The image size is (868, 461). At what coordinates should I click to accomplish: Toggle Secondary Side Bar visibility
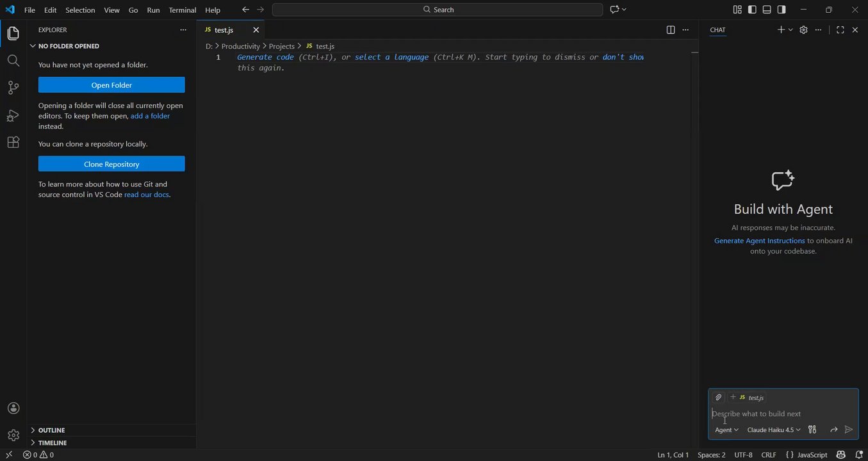point(782,10)
